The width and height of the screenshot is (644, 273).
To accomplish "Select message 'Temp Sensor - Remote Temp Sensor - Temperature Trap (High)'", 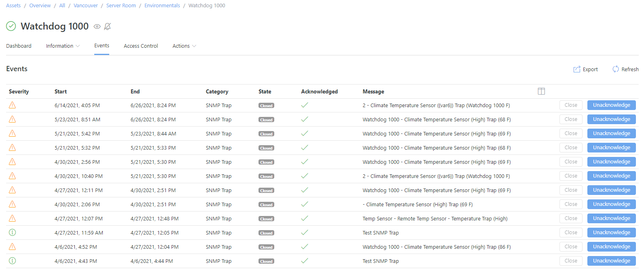I will (x=435, y=219).
